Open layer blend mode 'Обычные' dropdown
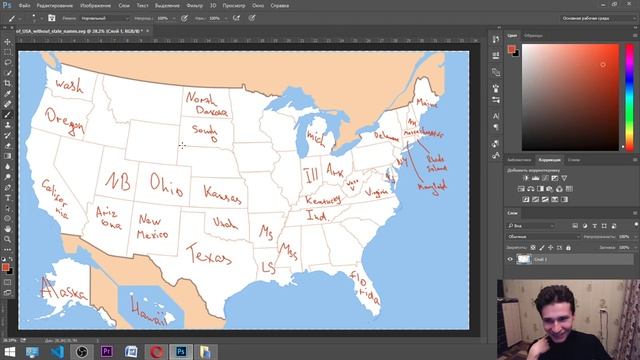This screenshot has height=360, width=640. 544,237
